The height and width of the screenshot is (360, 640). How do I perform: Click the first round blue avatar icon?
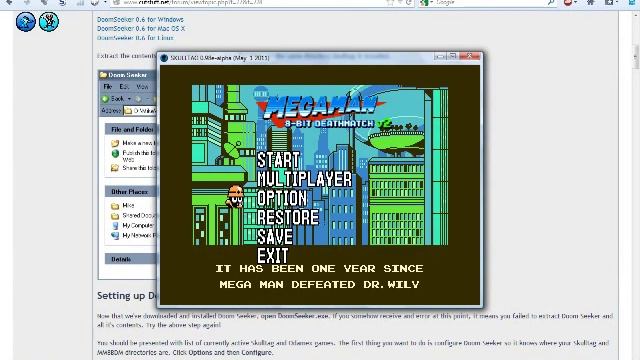[x=26, y=22]
